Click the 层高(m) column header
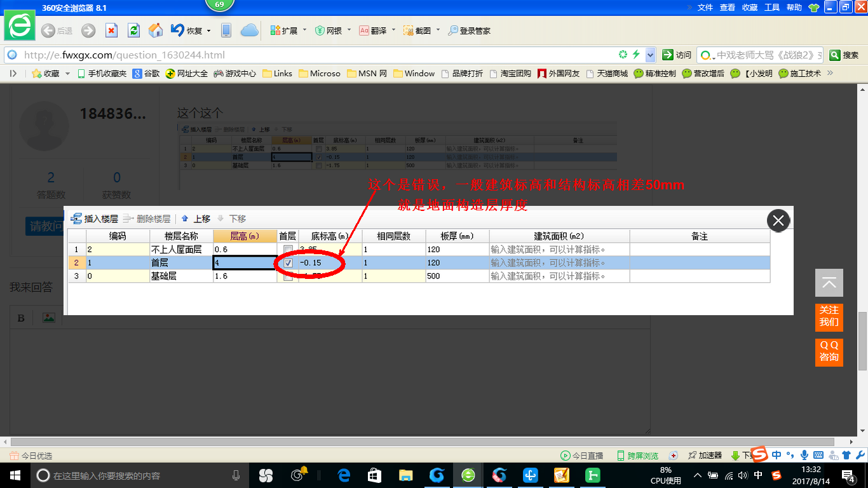This screenshot has width=868, height=488. pyautogui.click(x=245, y=236)
